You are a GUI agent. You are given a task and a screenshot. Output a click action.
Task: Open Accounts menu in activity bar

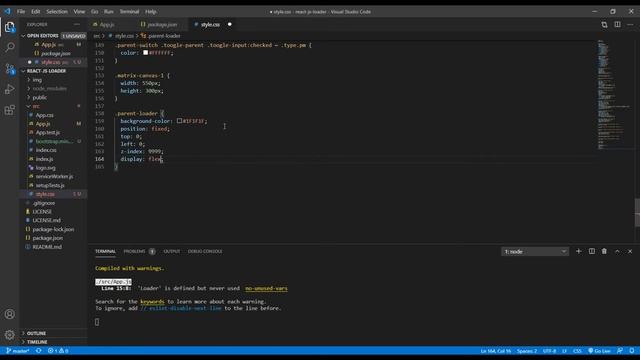(10, 314)
